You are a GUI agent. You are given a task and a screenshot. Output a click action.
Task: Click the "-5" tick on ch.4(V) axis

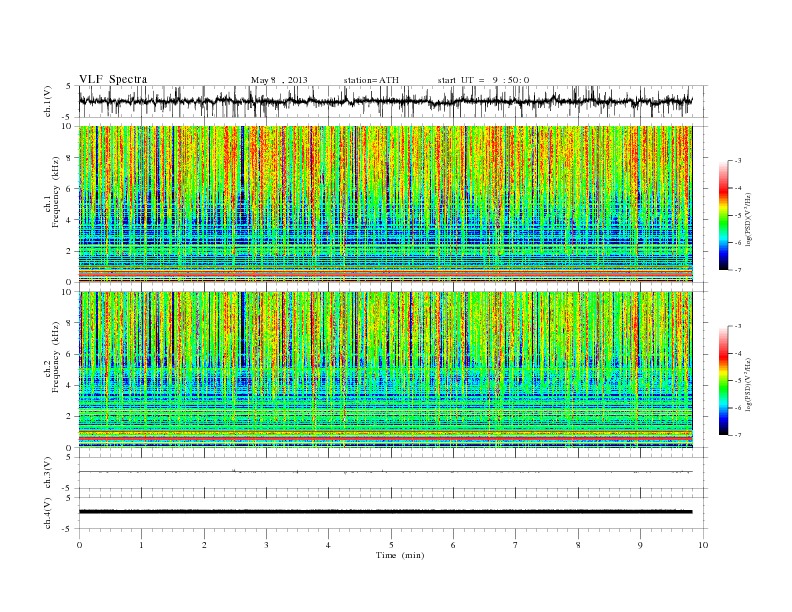point(68,529)
